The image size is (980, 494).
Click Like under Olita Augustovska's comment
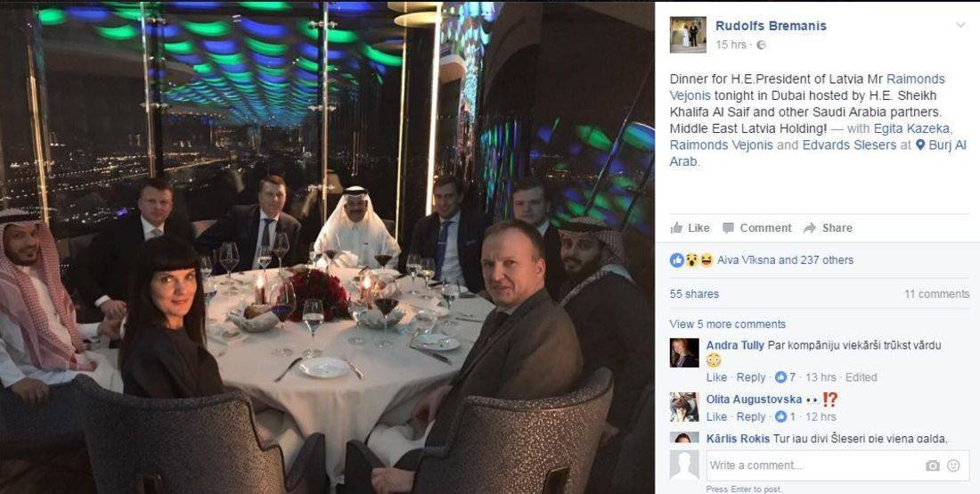(716, 416)
